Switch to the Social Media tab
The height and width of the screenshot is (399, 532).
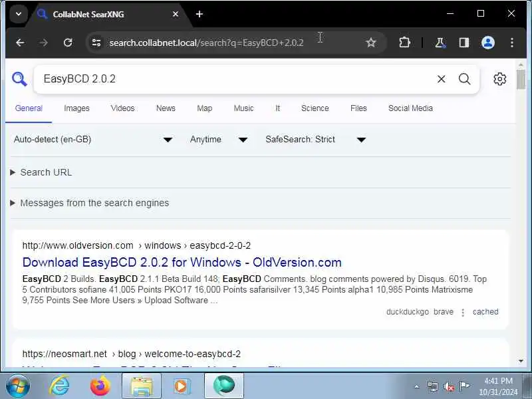pos(410,108)
